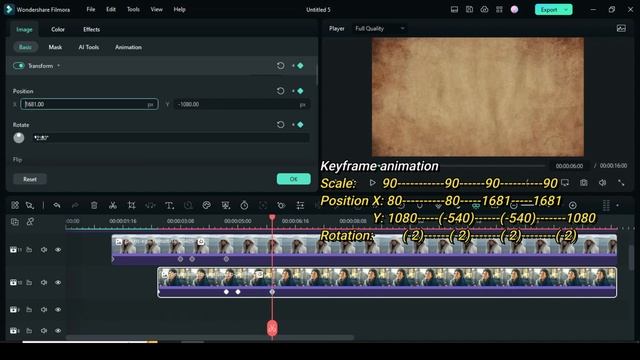Switch to the Animation sub-tab
Viewport: 640px width, 360px height.
tap(128, 47)
